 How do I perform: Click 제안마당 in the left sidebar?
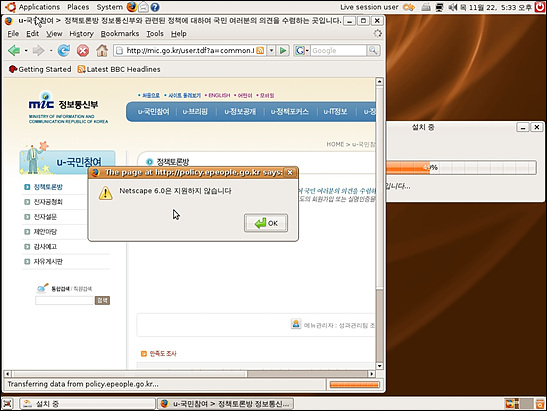(45, 232)
